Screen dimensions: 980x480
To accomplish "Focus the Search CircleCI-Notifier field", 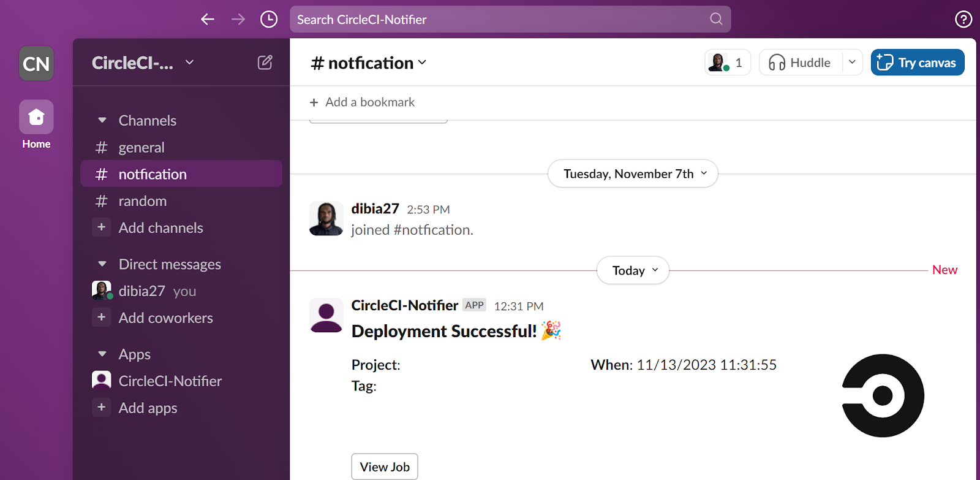I will pos(510,19).
